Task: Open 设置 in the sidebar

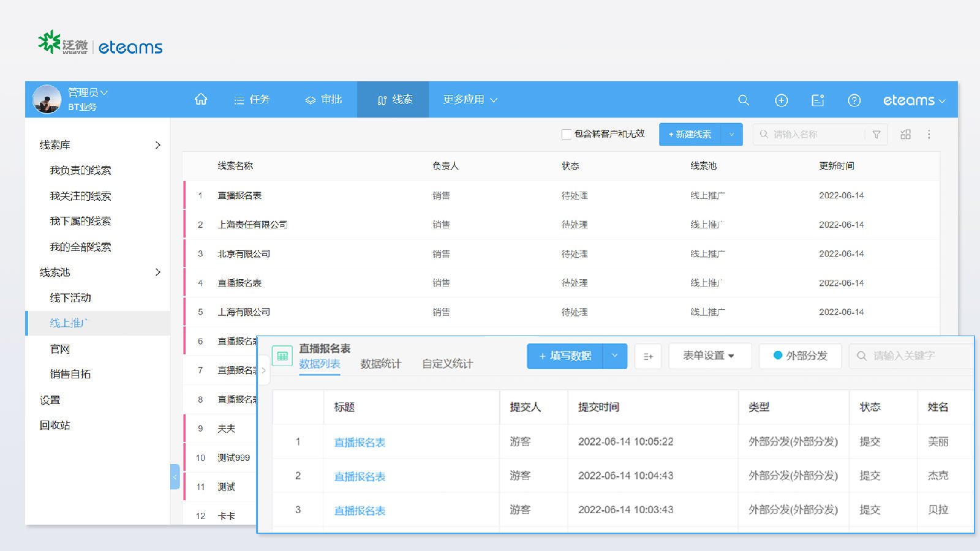Action: [x=50, y=400]
